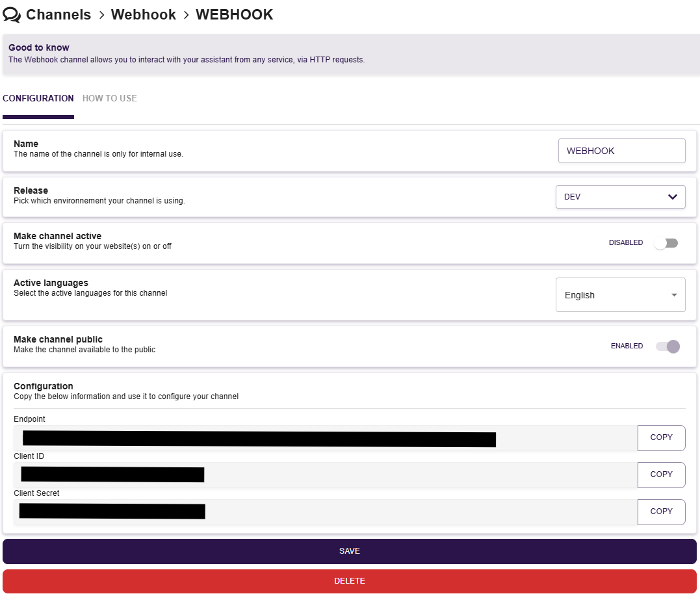Click the Name input field

pos(621,151)
